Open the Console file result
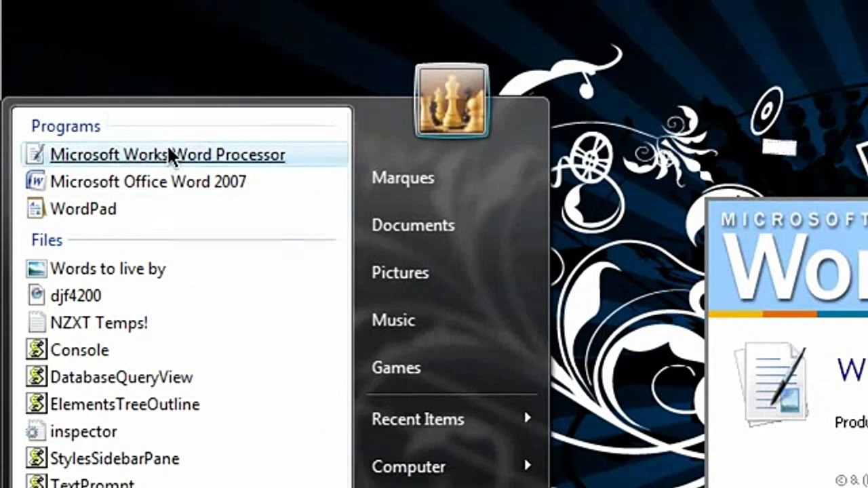868x488 pixels. (79, 350)
